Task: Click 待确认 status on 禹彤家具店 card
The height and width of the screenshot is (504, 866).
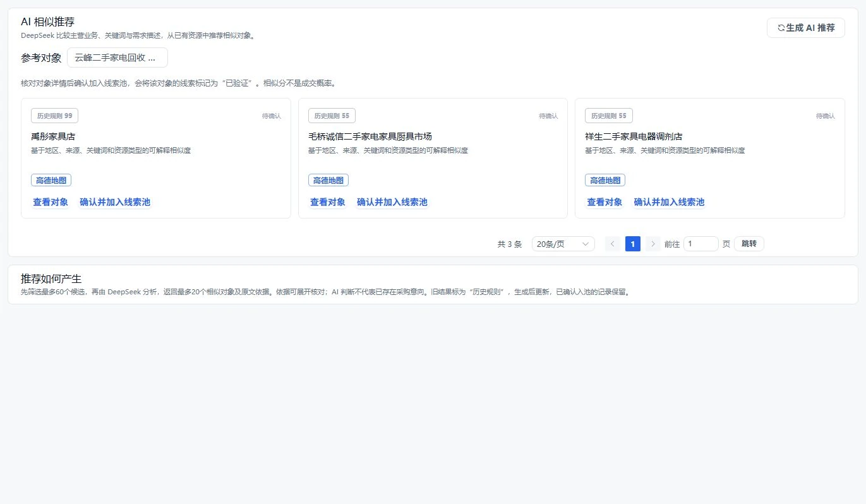Action: [272, 116]
